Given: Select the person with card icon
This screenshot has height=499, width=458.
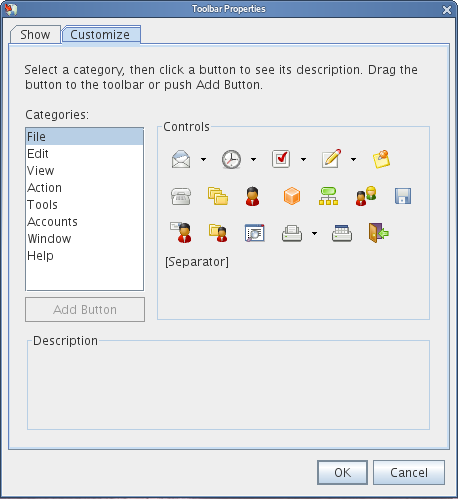Looking at the screenshot, I should pos(181,233).
